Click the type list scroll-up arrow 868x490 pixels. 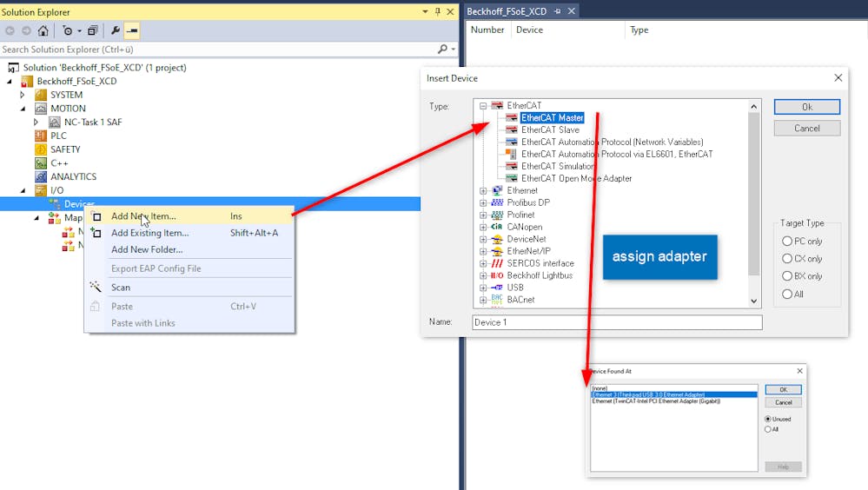coord(754,106)
